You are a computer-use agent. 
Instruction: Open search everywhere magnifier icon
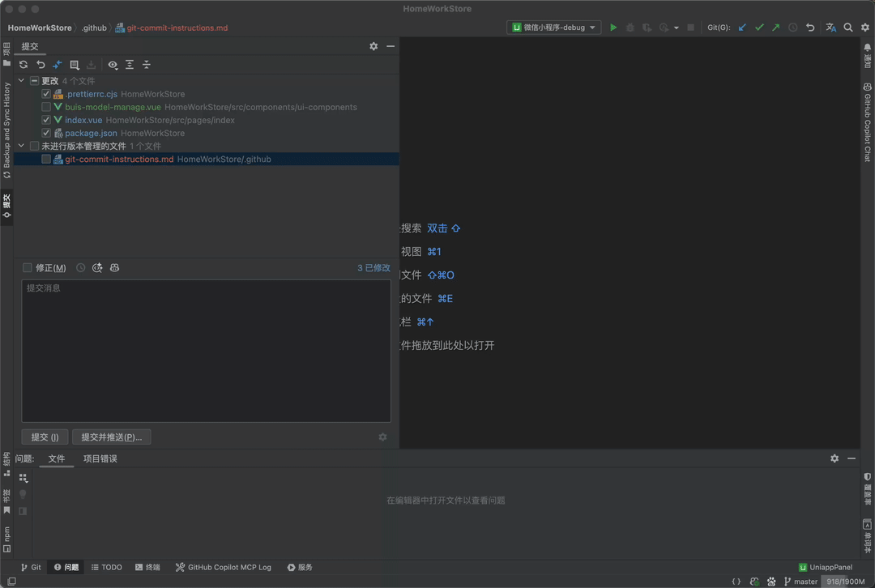click(x=848, y=28)
